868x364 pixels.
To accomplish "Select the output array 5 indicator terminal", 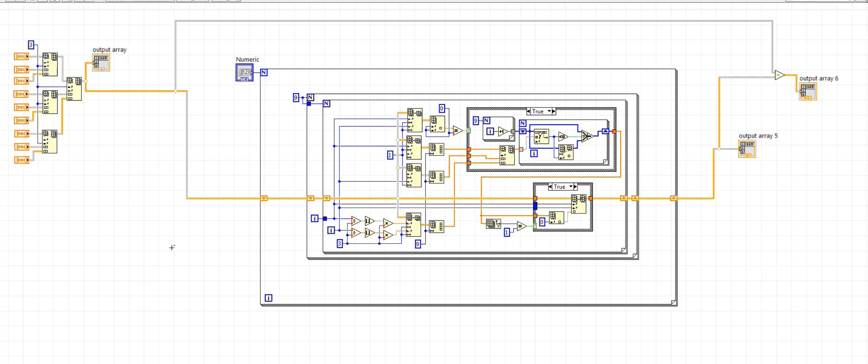I will [x=747, y=149].
